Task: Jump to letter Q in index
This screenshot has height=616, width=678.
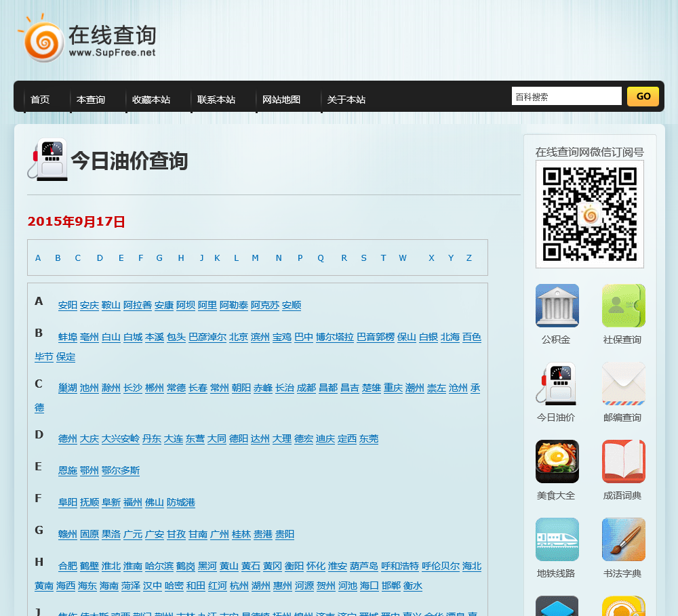Action: pyautogui.click(x=321, y=258)
